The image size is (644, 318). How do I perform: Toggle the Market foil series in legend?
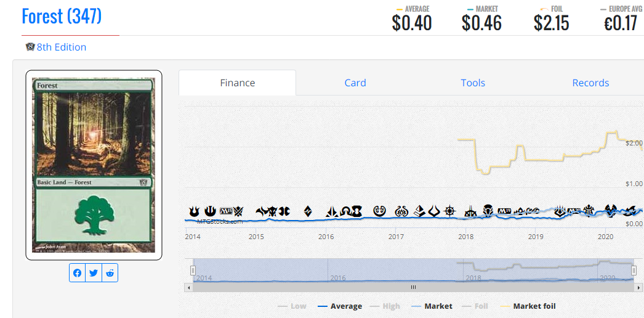coord(528,306)
